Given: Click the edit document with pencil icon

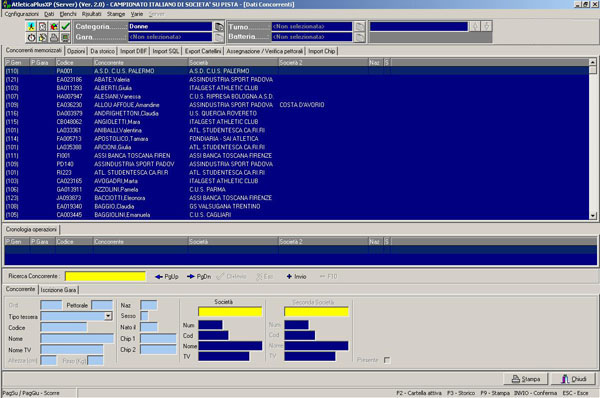Looking at the screenshot, I should pyautogui.click(x=42, y=37).
